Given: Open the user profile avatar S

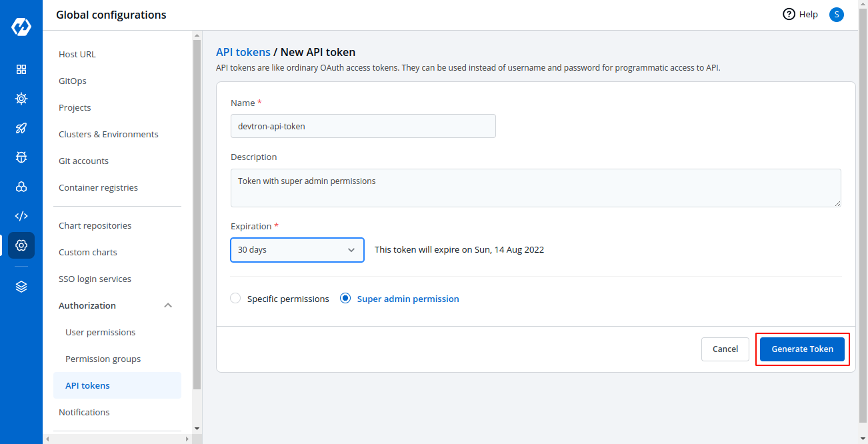Looking at the screenshot, I should pos(836,14).
